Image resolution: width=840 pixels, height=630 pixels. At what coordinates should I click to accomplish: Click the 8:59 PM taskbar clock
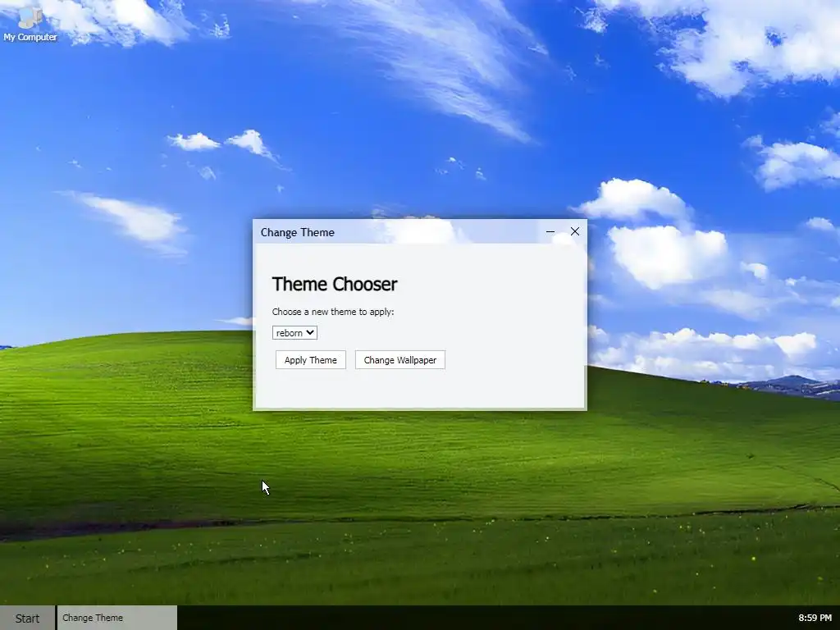tap(815, 618)
